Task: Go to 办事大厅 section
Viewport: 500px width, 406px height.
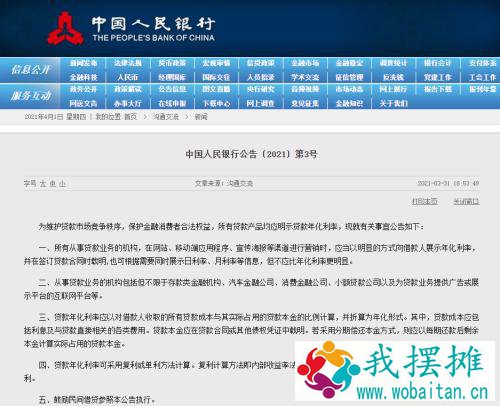Action: [128, 104]
